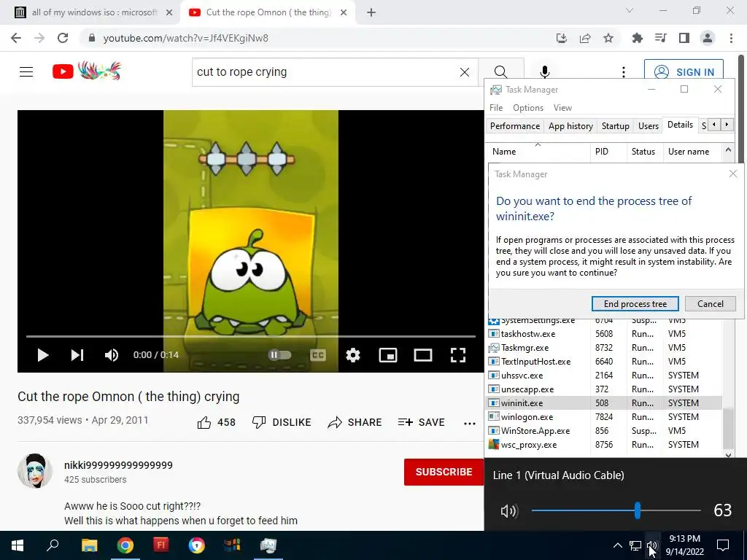Switch to the App history tab
Viewport: 747px width, 560px height.
coord(570,126)
